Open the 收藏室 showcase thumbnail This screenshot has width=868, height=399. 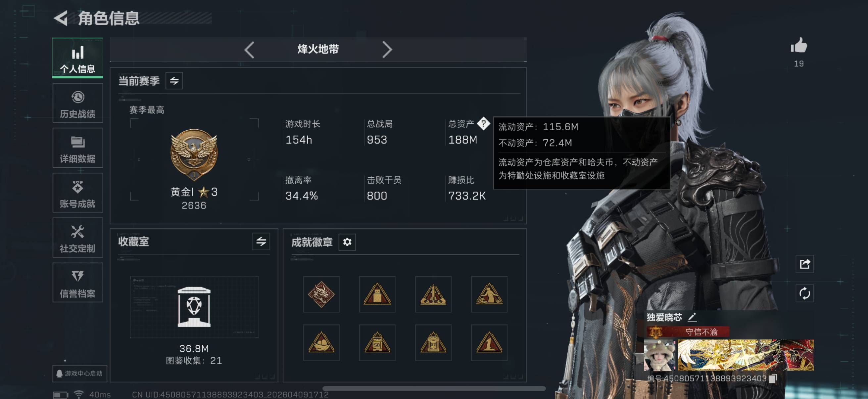pos(194,307)
